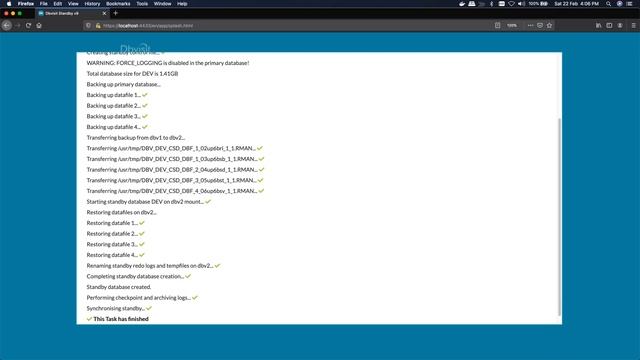Go back to the previous page
Image resolution: width=640 pixels, height=360 pixels.
point(7,25)
